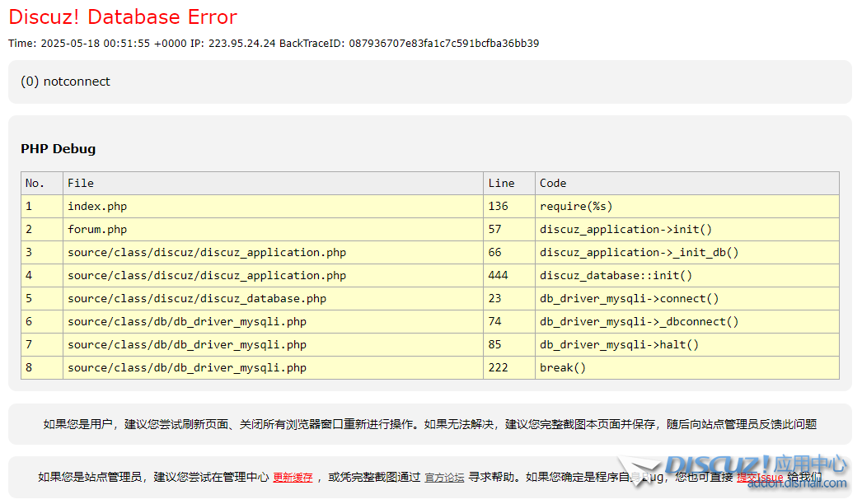Viewport: 862px width, 504px height.
Task: Select the forum.php file cell
Action: (273, 229)
